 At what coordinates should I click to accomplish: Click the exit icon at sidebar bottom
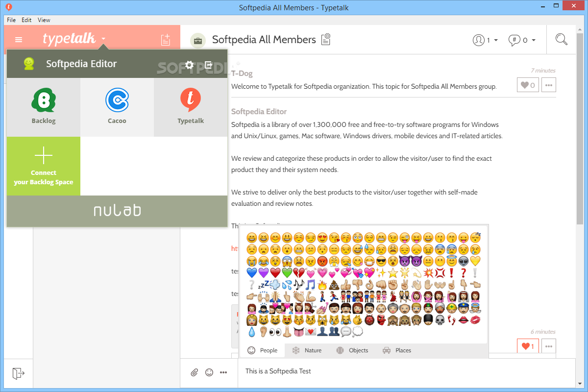[18, 373]
